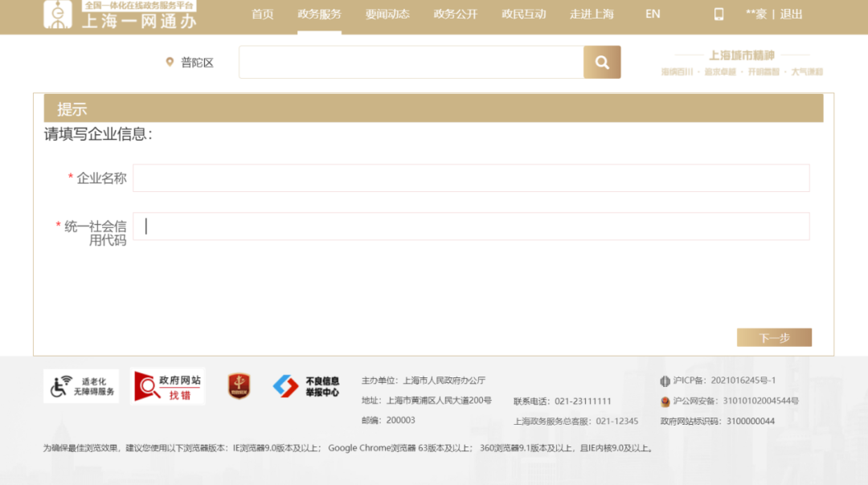Switch language using the EN link
This screenshot has width=868, height=485.
653,14
